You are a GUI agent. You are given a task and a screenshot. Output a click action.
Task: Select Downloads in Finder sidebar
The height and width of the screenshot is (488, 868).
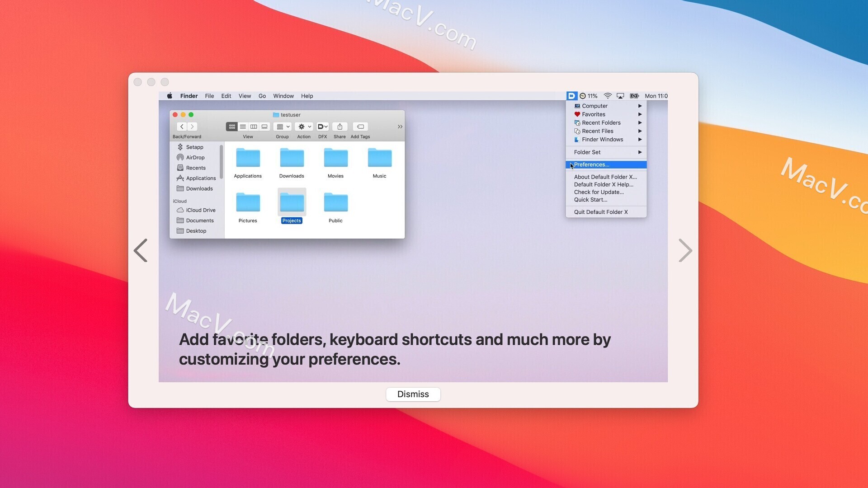click(x=195, y=189)
